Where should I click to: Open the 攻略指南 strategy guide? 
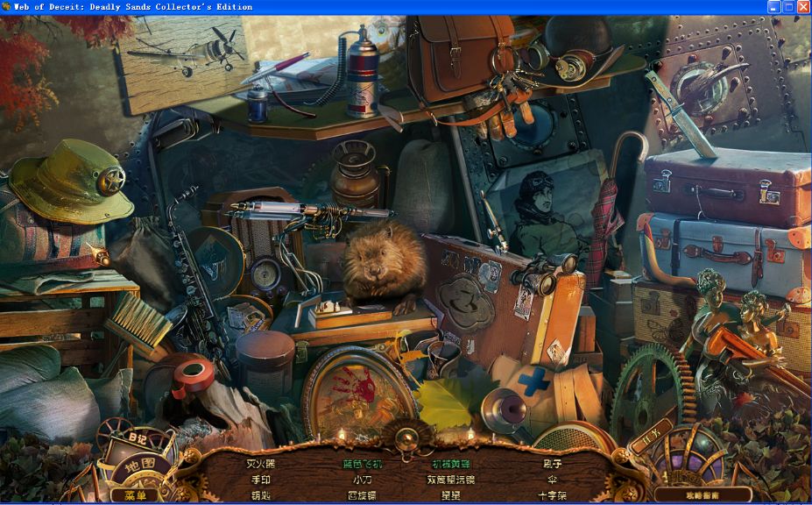[x=703, y=495]
